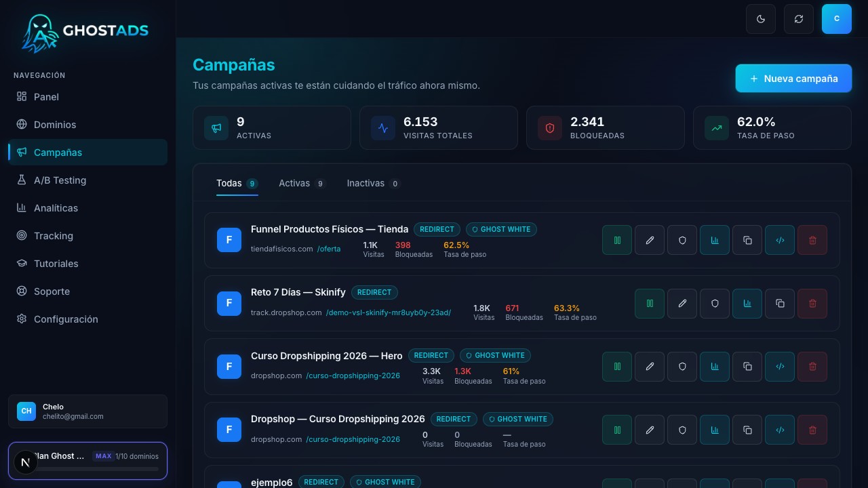Switch to the Activas tab
The width and height of the screenshot is (868, 488).
[302, 184]
